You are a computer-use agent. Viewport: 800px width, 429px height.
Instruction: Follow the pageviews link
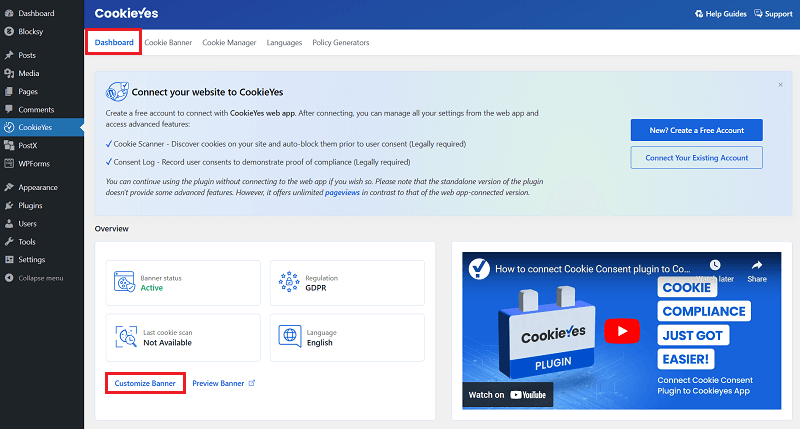pyautogui.click(x=342, y=192)
